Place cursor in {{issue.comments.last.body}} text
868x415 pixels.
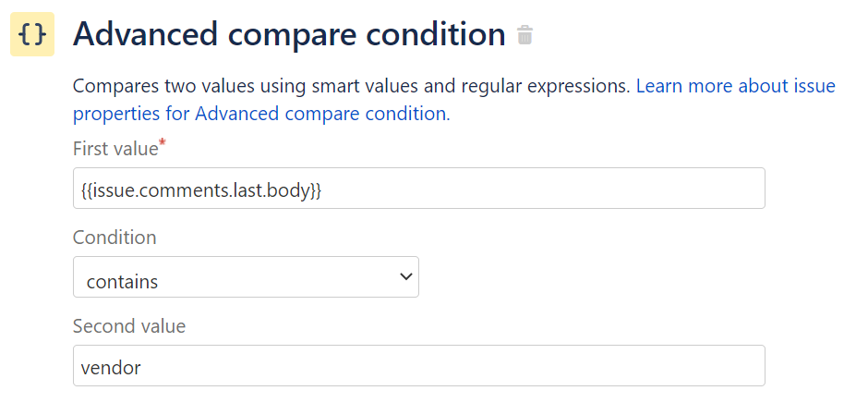click(201, 189)
